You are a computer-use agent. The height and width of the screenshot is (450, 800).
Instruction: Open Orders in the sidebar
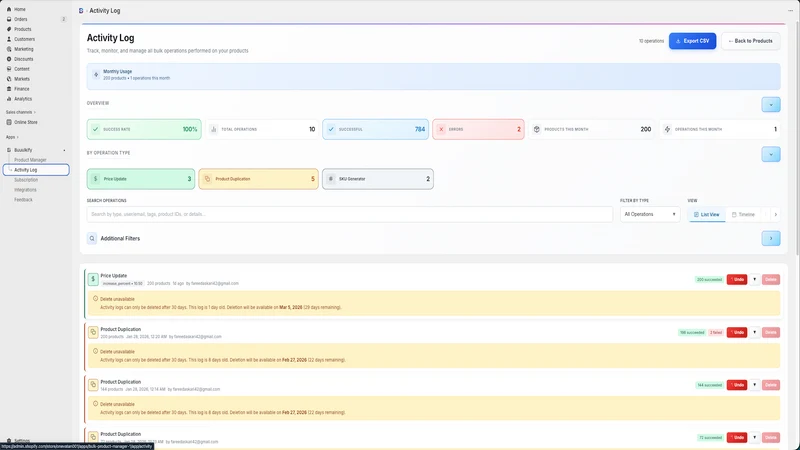[x=20, y=19]
